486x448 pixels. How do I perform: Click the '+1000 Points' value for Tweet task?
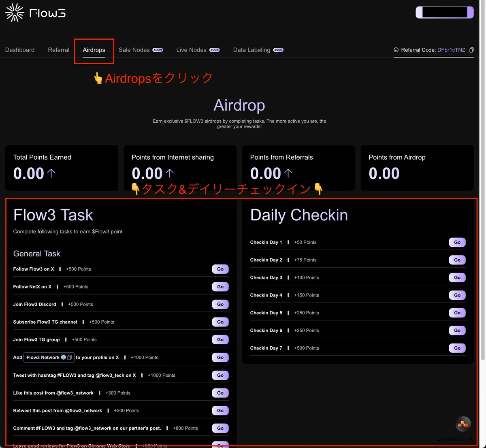coord(162,375)
